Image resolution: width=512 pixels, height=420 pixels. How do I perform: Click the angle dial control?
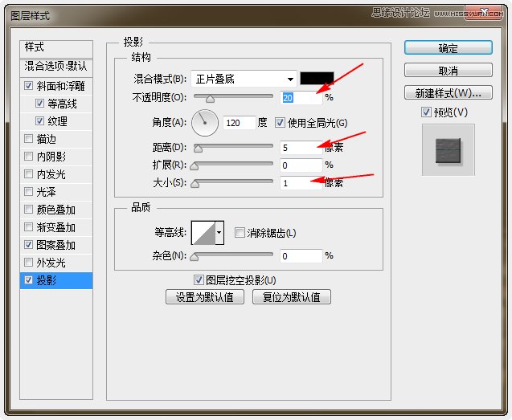[x=205, y=123]
